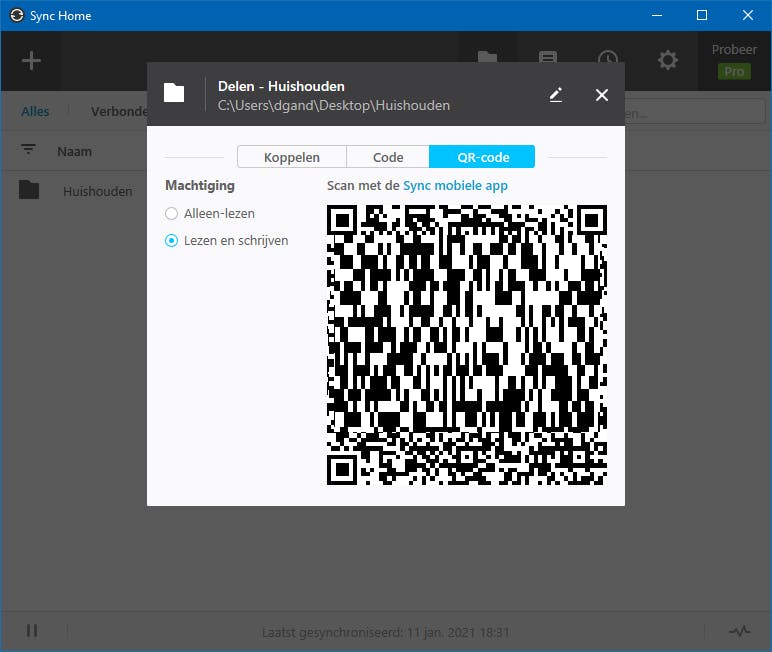Viewport: 772px width, 652px height.
Task: Click the Huishouden folder icon in list
Action: pyautogui.click(x=29, y=190)
